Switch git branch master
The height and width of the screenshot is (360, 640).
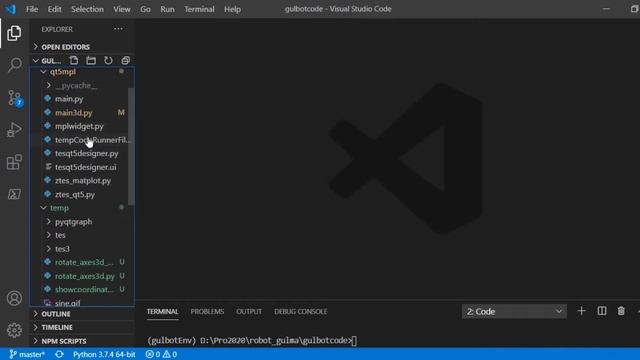click(x=27, y=354)
